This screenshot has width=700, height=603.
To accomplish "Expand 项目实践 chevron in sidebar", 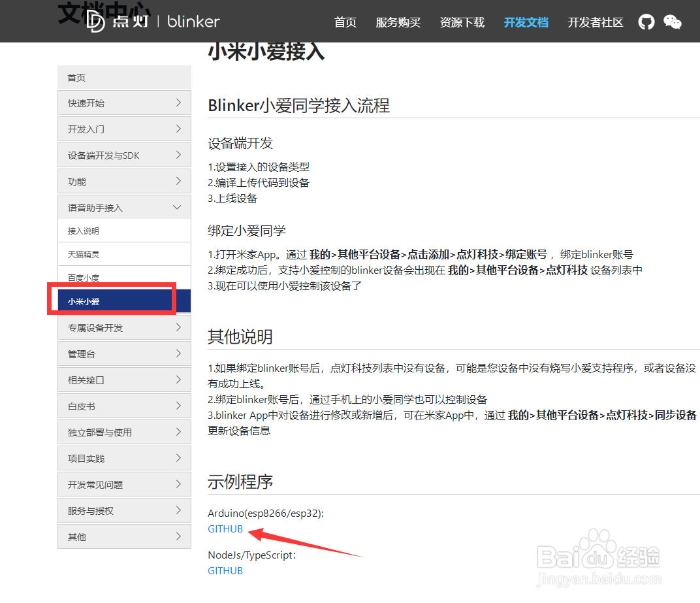I will [178, 458].
